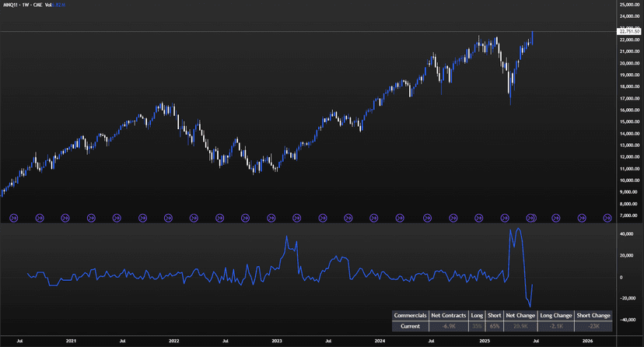Select the June 2023 contract rollover marker
This screenshot has height=347, width=644.
click(323, 218)
